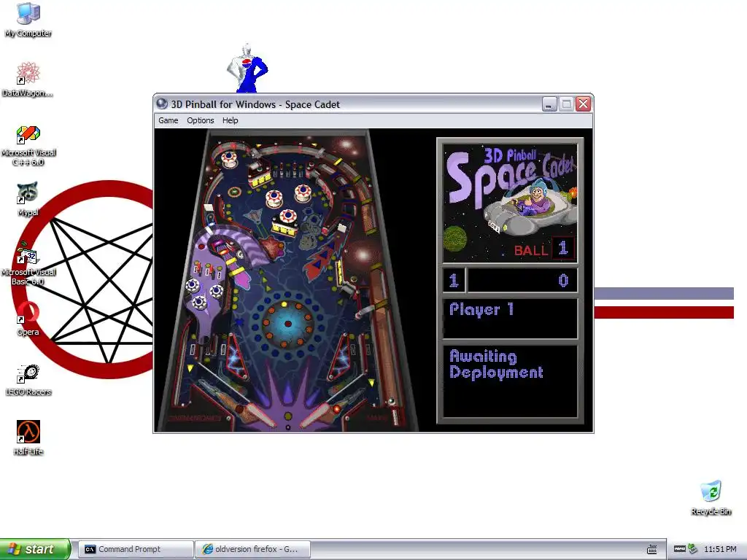Click the 3D Pinball title bar ball icon

(x=162, y=104)
